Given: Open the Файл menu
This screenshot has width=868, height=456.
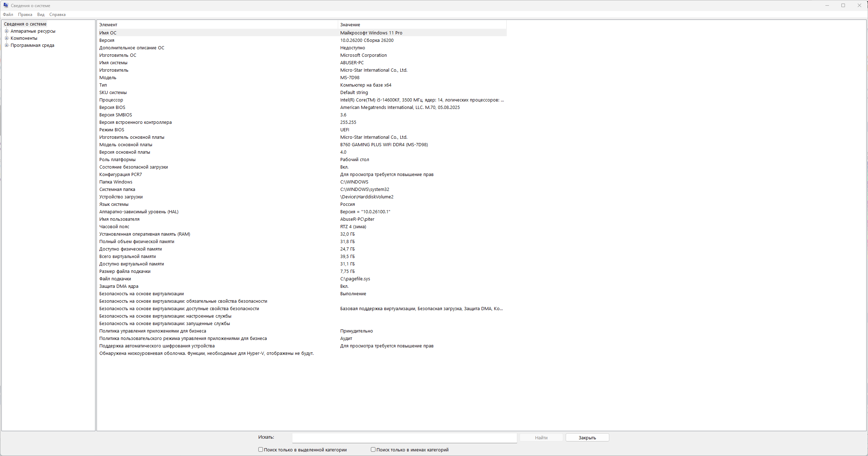Looking at the screenshot, I should (x=8, y=15).
